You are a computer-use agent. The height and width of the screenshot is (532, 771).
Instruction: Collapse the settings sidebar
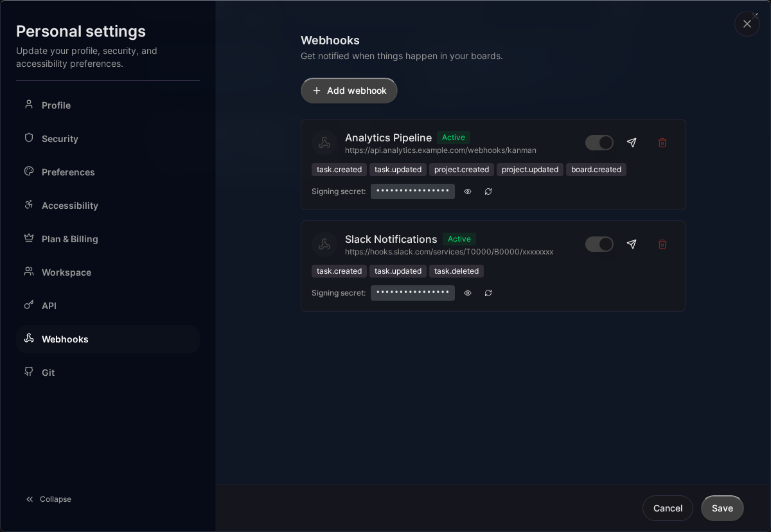48,499
